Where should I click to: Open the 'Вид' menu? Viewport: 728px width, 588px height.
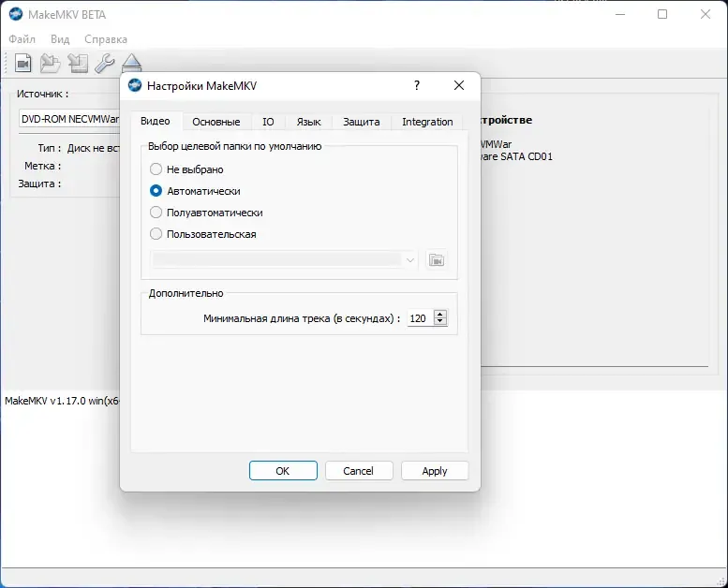click(x=60, y=39)
